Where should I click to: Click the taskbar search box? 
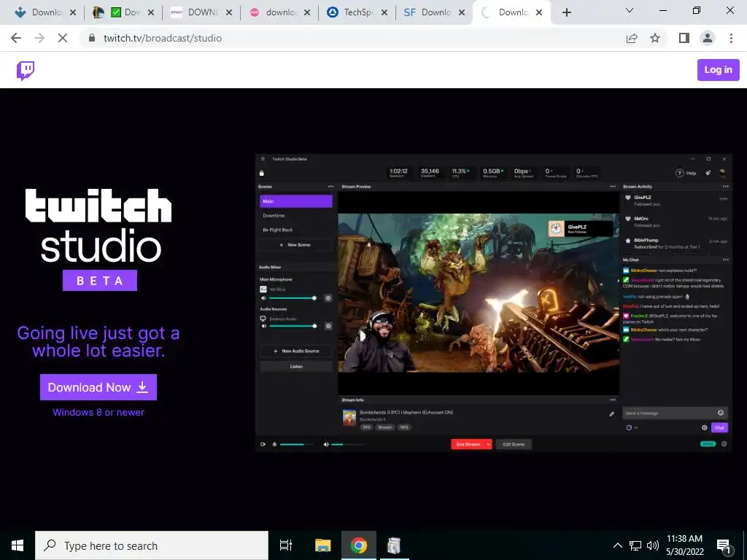(x=152, y=545)
